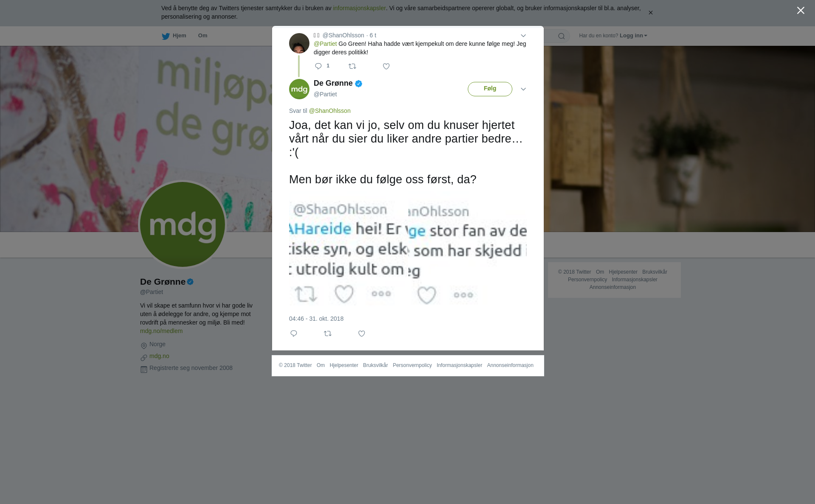Retweet the De Grønne reply tweet
This screenshot has height=504, width=815.
tap(328, 333)
